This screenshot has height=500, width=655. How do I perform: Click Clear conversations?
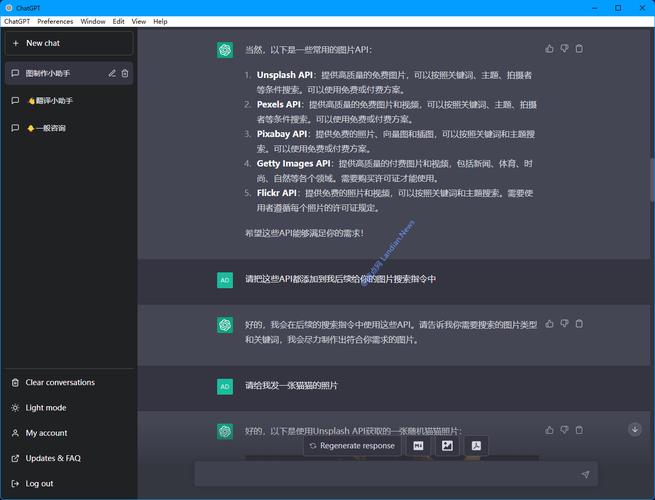(69, 382)
